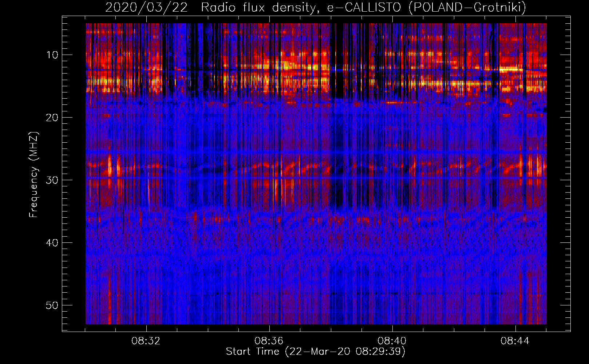Click the 20 MHz frequency tick label
589x364 pixels.
52,118
